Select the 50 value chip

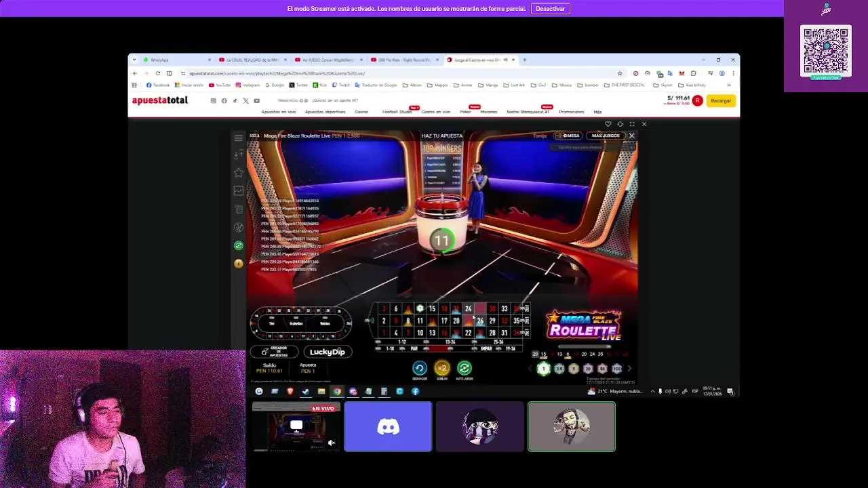[x=602, y=369]
